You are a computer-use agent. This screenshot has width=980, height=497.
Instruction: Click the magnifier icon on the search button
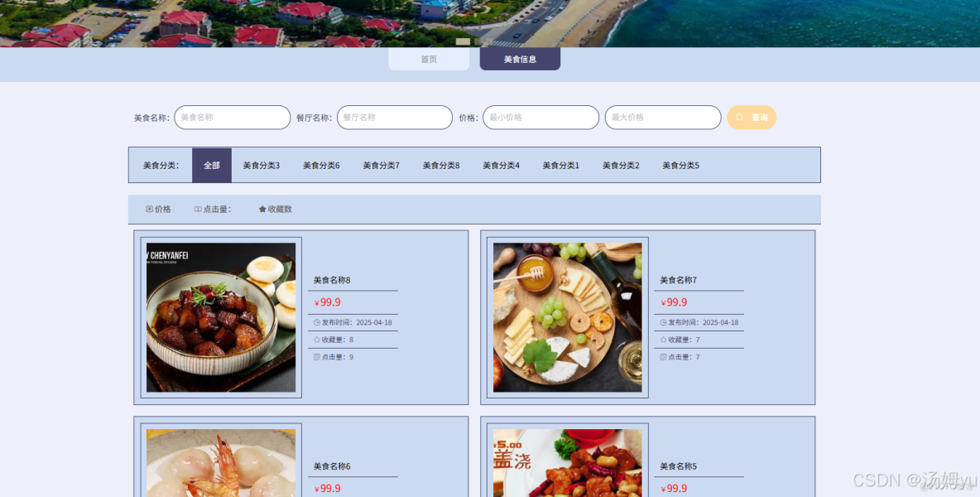pyautogui.click(x=740, y=117)
